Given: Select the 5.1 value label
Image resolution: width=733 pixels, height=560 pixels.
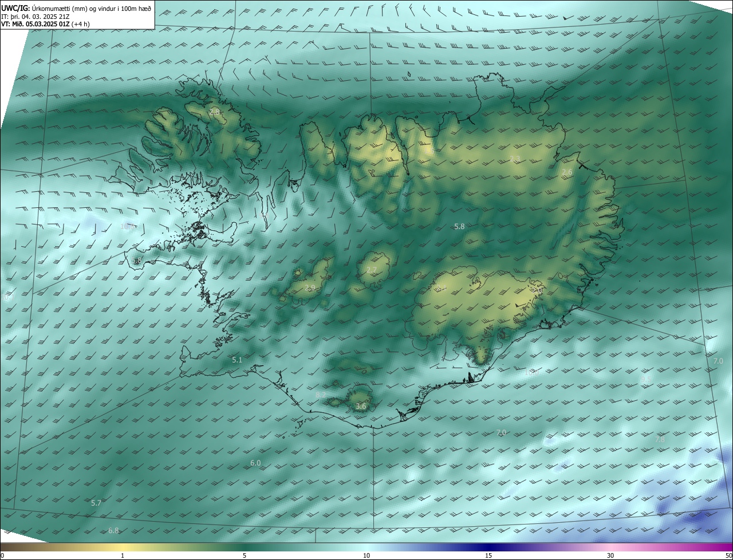Looking at the screenshot, I should [x=237, y=360].
